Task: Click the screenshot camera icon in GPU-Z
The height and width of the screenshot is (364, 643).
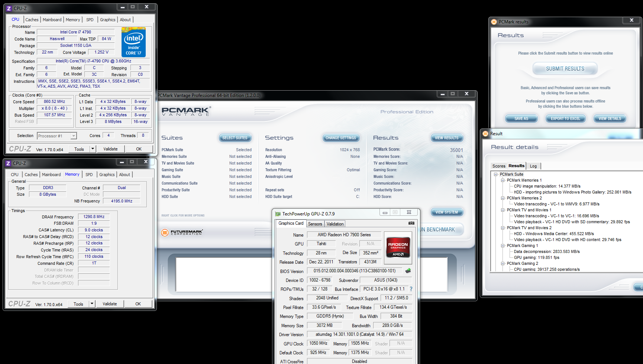Action: pos(411,223)
